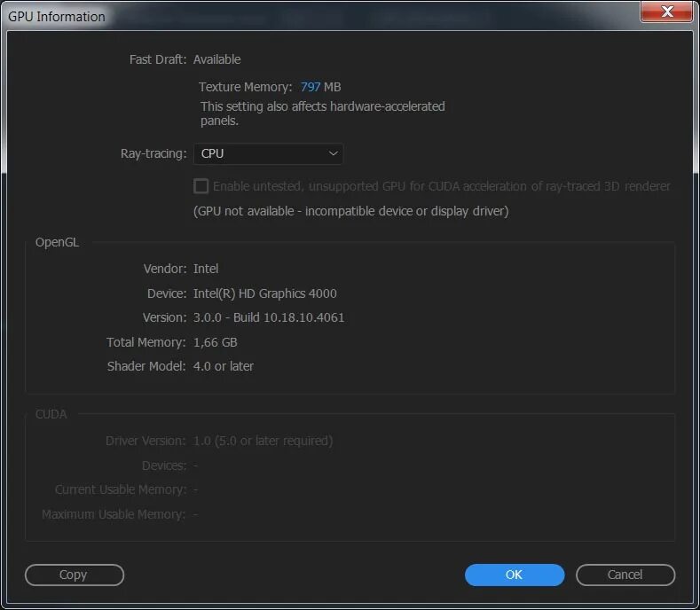Click the OpenGL group heading
The height and width of the screenshot is (610, 700).
(57, 242)
